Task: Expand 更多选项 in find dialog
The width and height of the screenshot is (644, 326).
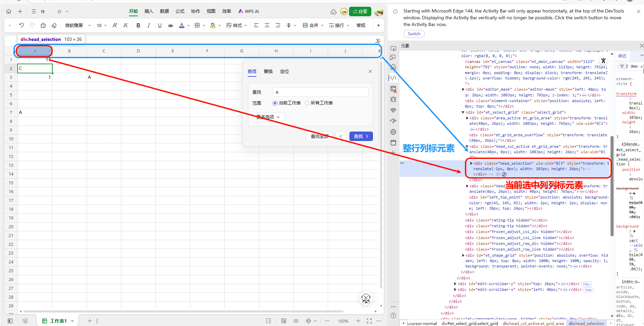Action: point(268,117)
